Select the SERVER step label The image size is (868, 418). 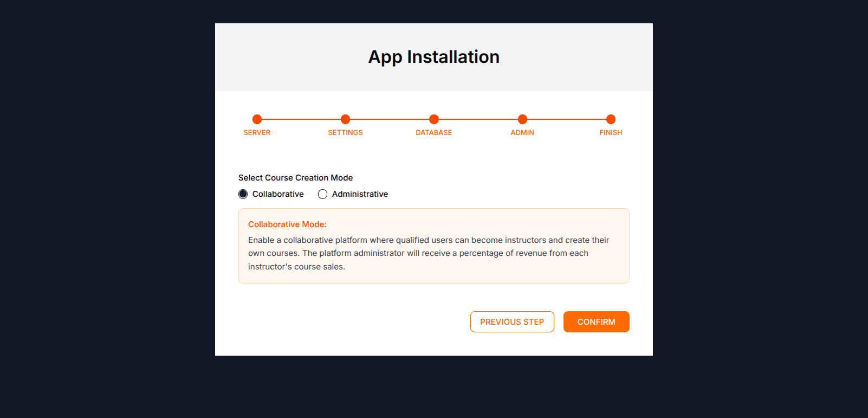257,132
